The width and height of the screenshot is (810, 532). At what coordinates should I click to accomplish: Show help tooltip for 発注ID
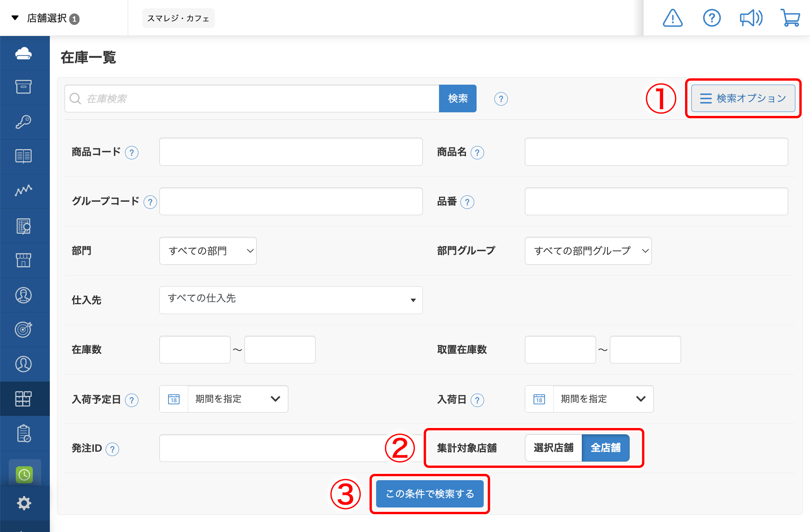point(112,449)
